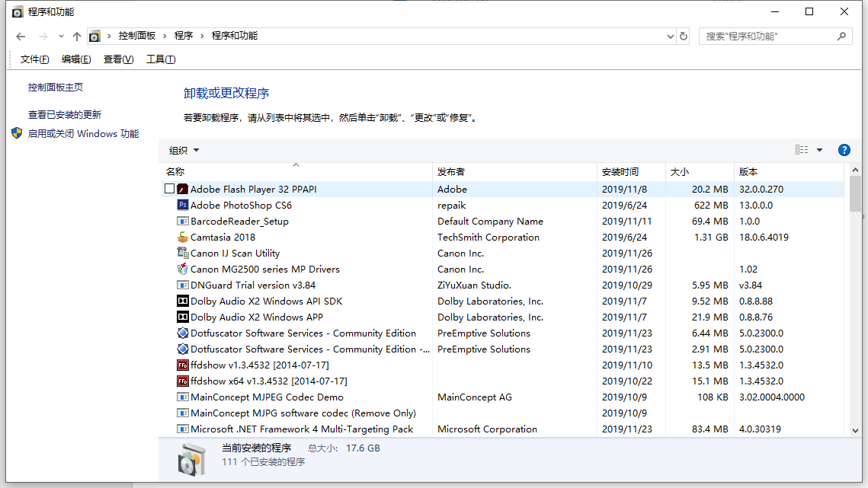
Task: Open 查看已安装的更新 link
Action: click(x=65, y=114)
